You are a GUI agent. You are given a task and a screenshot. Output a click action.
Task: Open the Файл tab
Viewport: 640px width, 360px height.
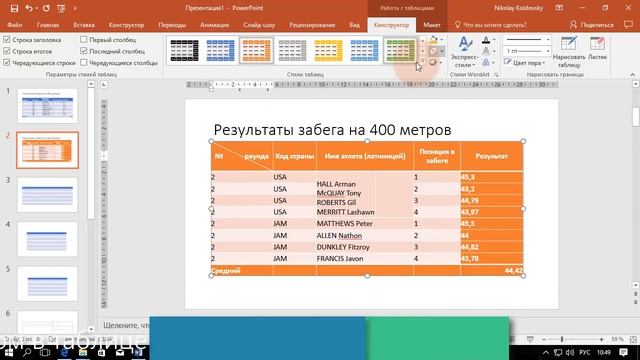click(x=15, y=25)
